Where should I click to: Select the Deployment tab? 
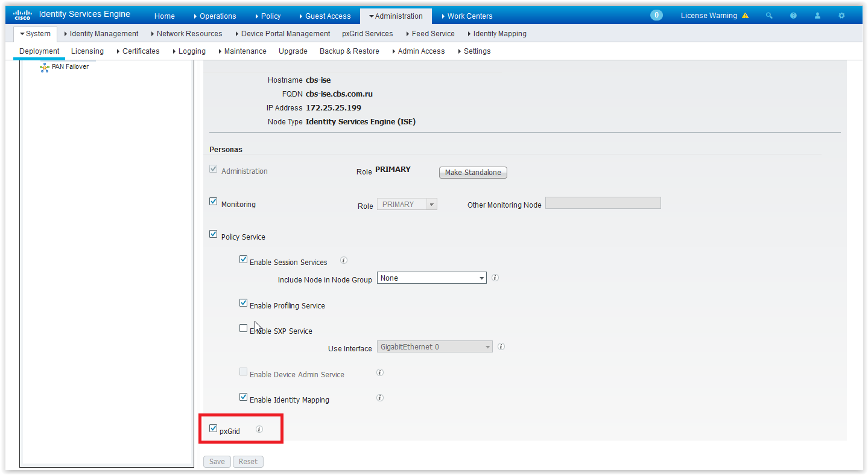(39, 51)
